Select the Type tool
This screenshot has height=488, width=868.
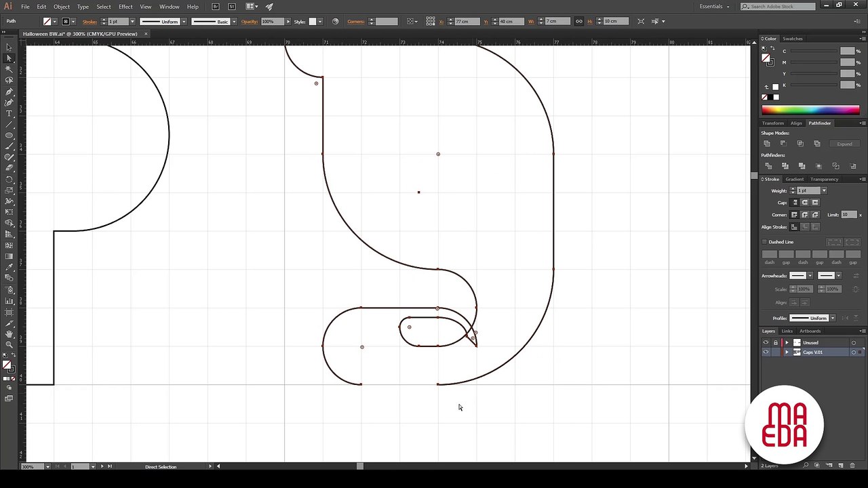click(x=9, y=113)
